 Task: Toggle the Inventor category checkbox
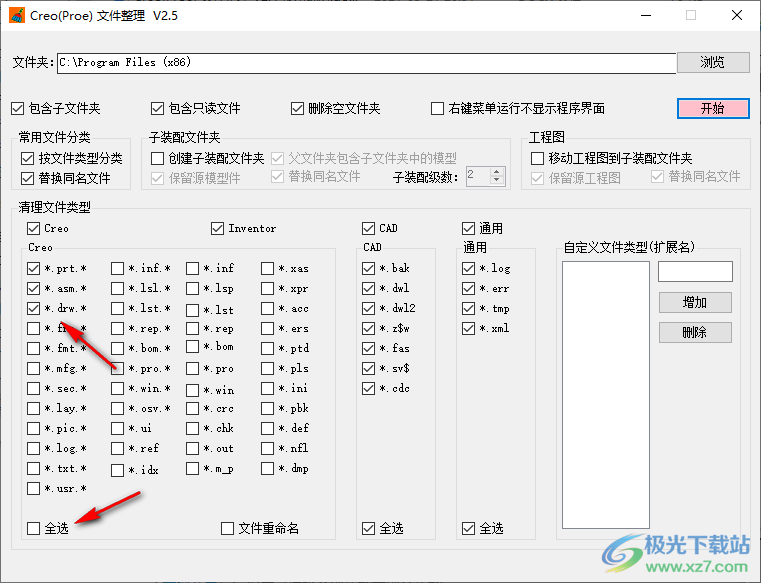click(217, 228)
